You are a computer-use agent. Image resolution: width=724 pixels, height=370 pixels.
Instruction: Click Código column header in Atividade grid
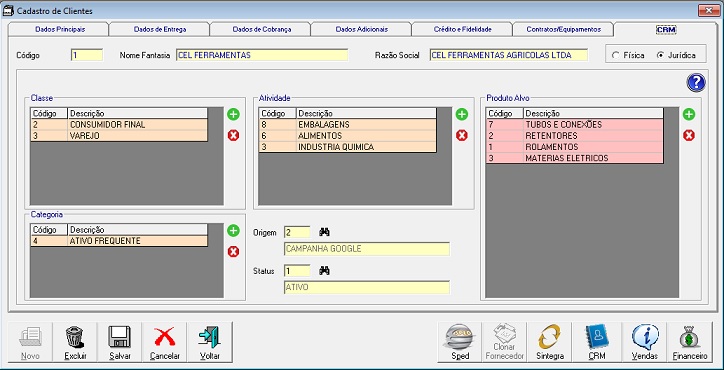(x=278, y=114)
